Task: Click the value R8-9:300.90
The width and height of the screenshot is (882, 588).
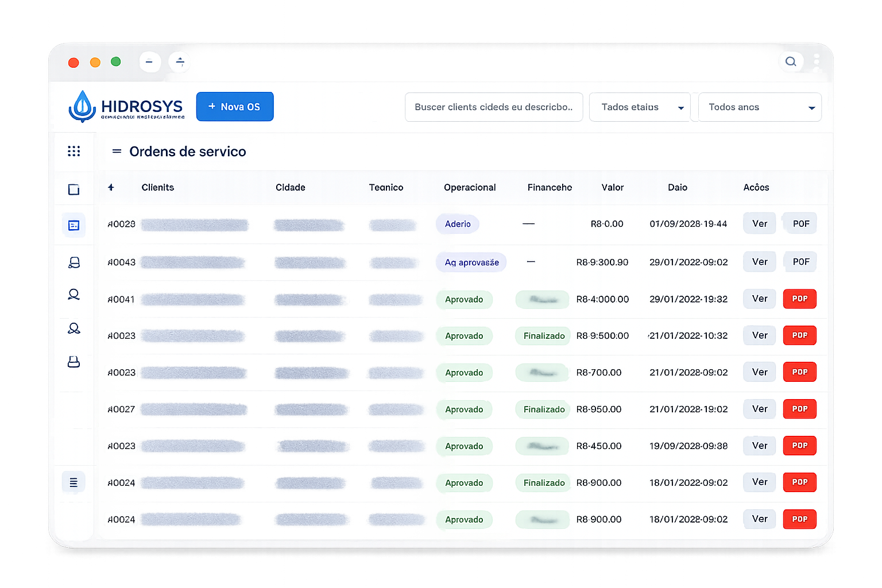Action: coord(602,262)
